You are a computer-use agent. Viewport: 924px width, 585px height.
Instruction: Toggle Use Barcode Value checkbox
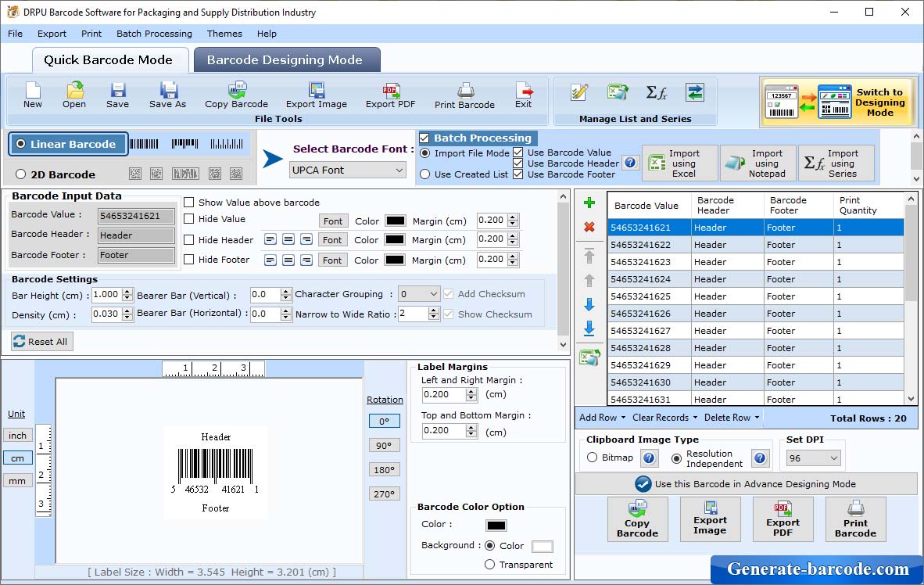point(518,153)
